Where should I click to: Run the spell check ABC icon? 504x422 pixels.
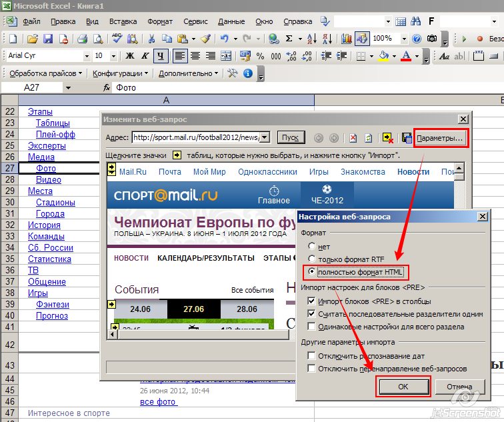(x=117, y=39)
